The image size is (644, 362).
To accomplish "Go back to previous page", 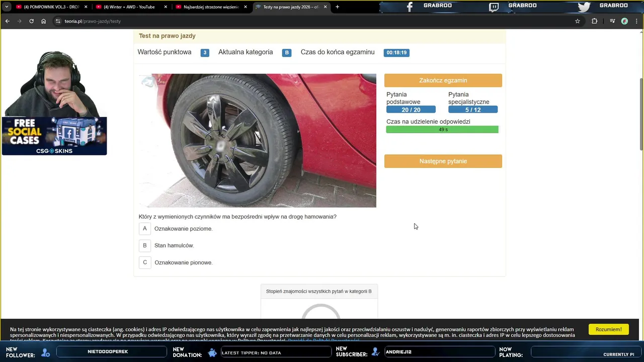I will 7,21.
